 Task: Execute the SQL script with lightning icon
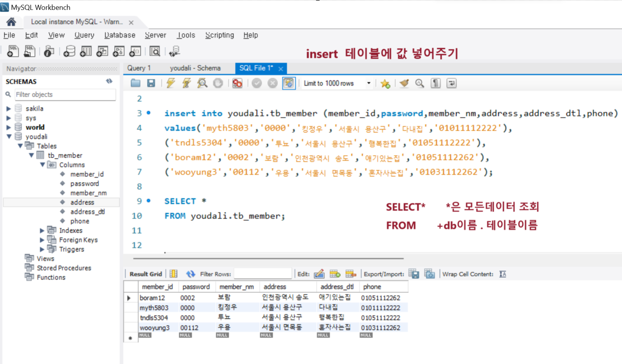170,83
